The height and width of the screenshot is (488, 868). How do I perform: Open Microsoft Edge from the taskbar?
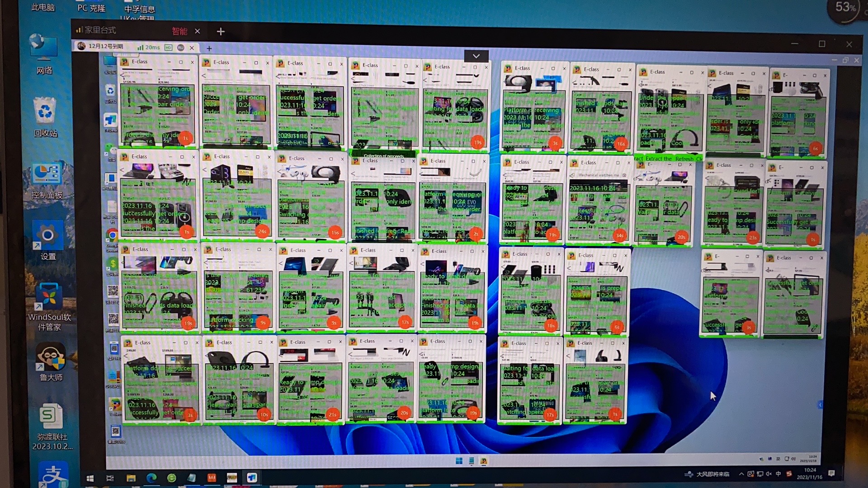click(x=151, y=478)
